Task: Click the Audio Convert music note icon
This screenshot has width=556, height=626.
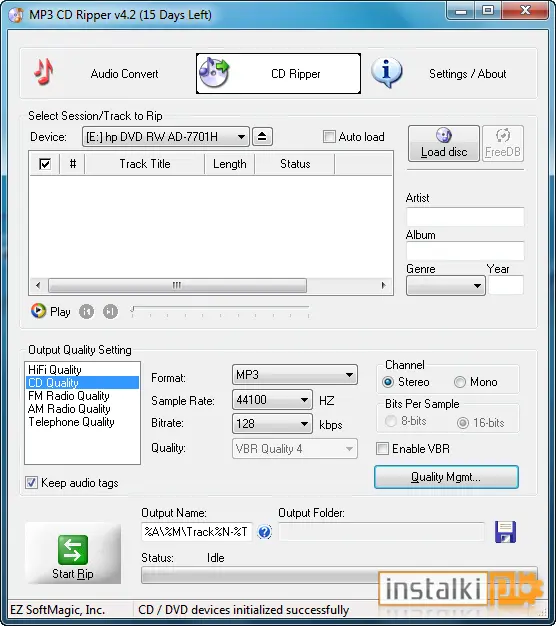Action: [x=44, y=72]
